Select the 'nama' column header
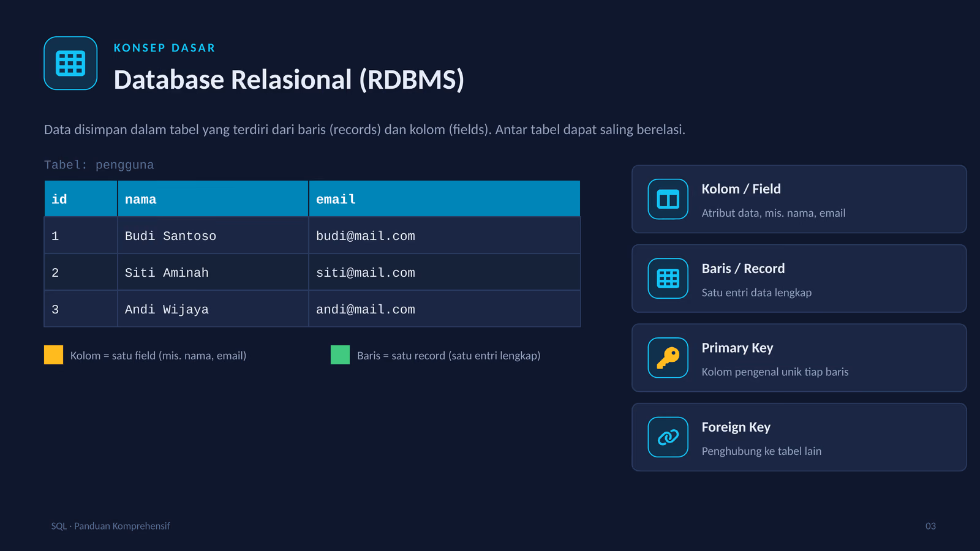This screenshot has width=980, height=551. [x=213, y=198]
